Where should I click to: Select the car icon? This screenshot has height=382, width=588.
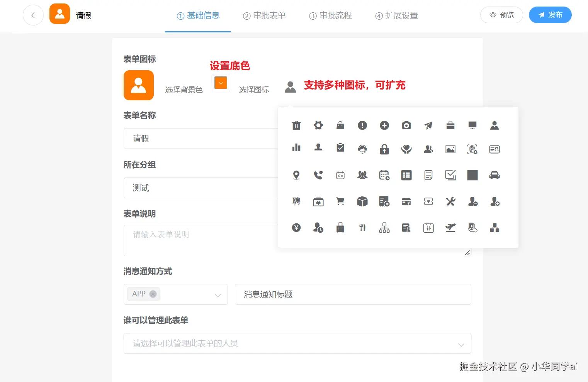point(495,175)
